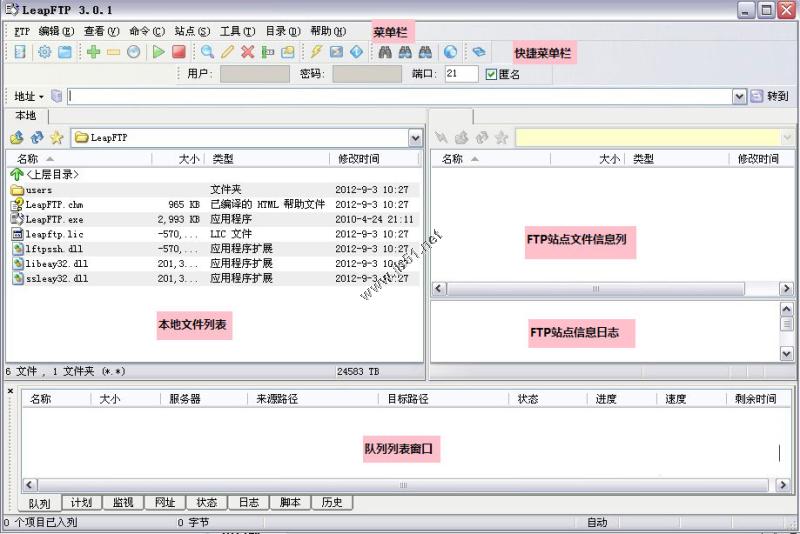Click the second binoculars search icon

click(x=405, y=52)
